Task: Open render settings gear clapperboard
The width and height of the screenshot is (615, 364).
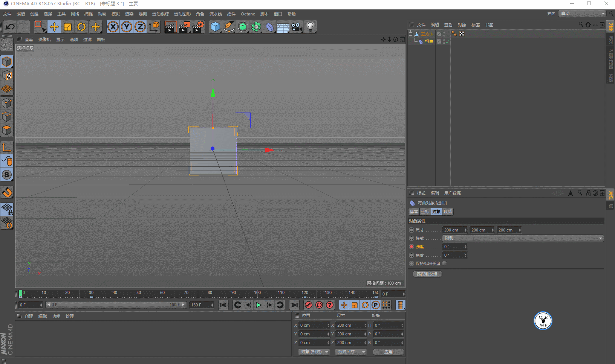Action: [x=198, y=27]
